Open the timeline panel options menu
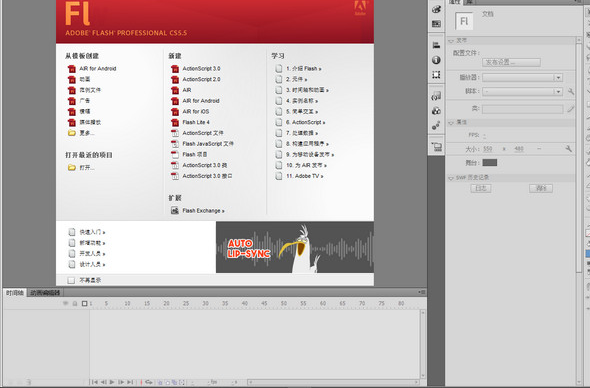Viewport: 590px width, 388px height. 422,292
